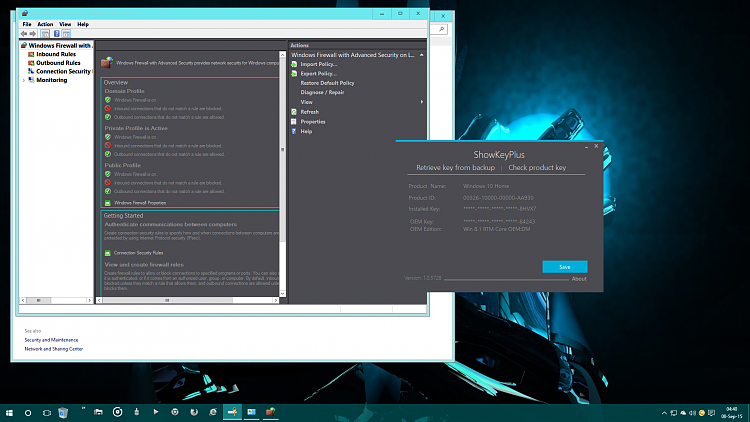
Task: Click the Control Panel taskbar icon
Action: click(251, 412)
